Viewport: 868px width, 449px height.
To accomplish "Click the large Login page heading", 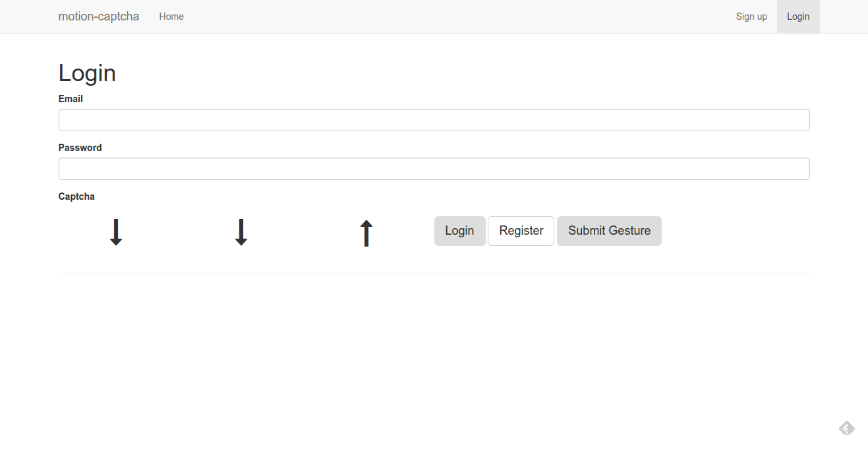I will [x=87, y=73].
